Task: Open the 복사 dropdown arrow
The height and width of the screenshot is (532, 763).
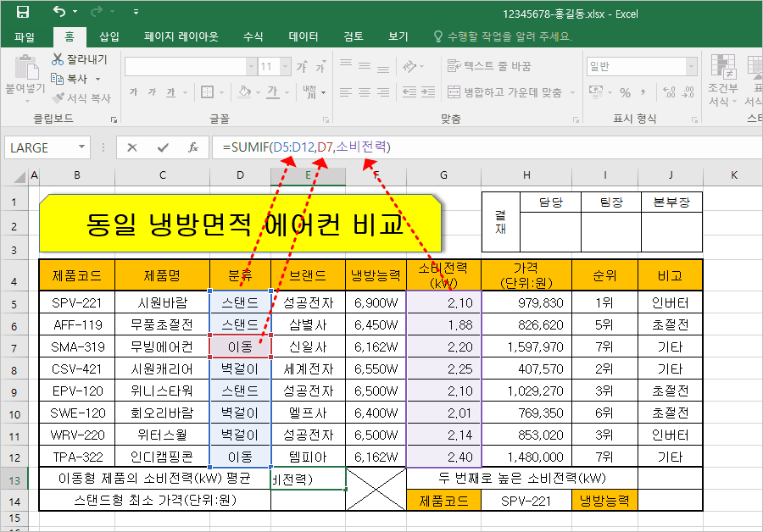Action: 97,79
